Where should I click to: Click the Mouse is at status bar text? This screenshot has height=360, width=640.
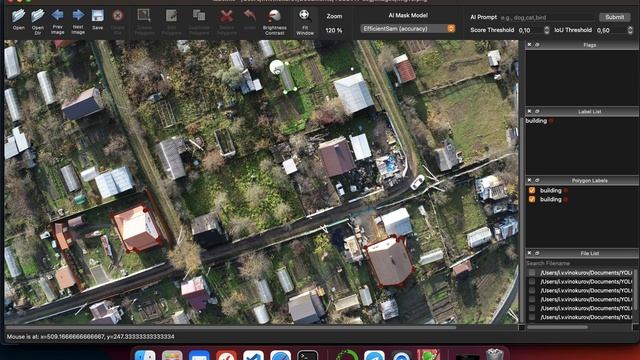pyautogui.click(x=91, y=337)
